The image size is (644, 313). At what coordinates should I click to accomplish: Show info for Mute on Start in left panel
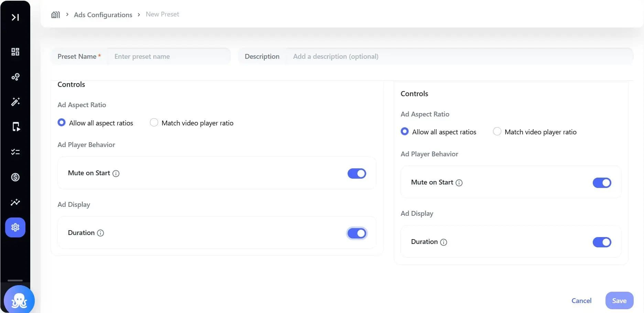116,174
